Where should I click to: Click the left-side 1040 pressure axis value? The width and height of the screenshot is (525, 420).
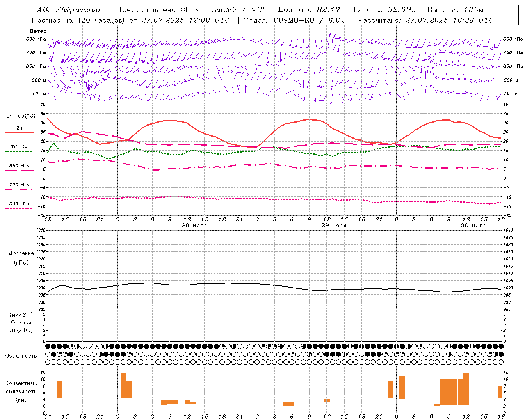tap(40, 230)
